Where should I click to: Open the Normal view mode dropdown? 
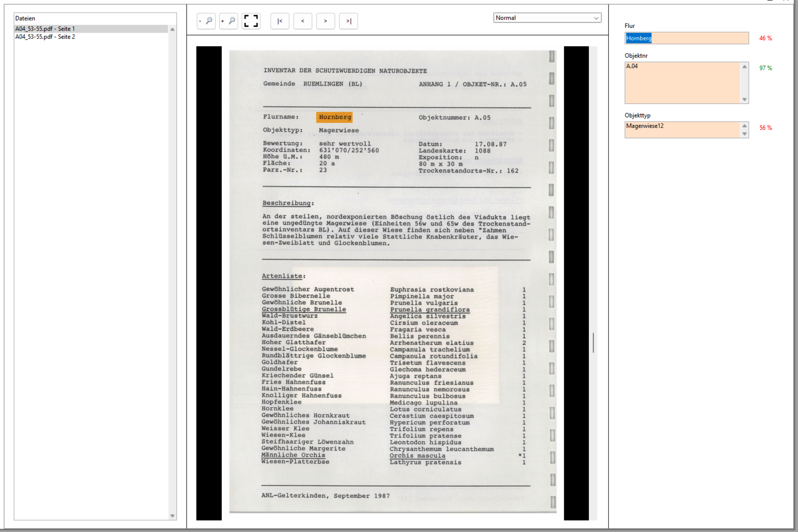click(547, 18)
